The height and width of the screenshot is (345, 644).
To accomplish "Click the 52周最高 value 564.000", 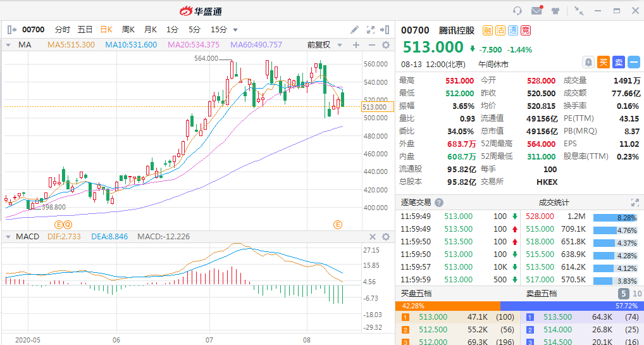I will [542, 144].
